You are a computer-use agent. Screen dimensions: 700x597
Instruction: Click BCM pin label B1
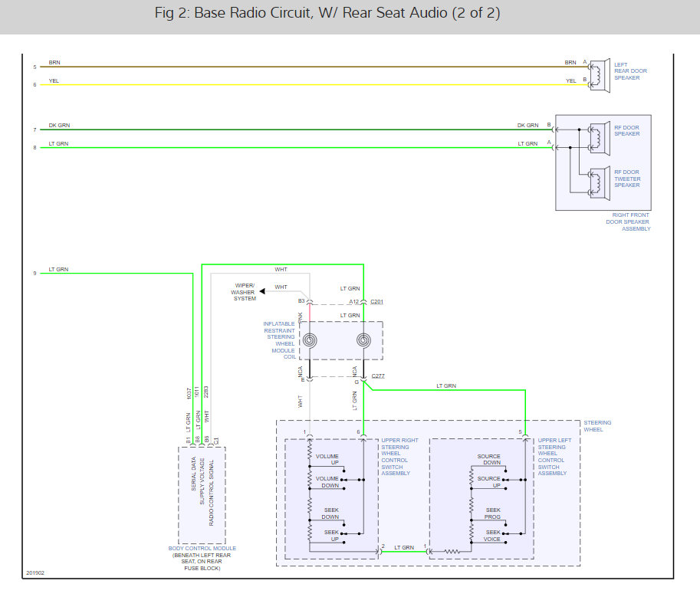coord(189,441)
